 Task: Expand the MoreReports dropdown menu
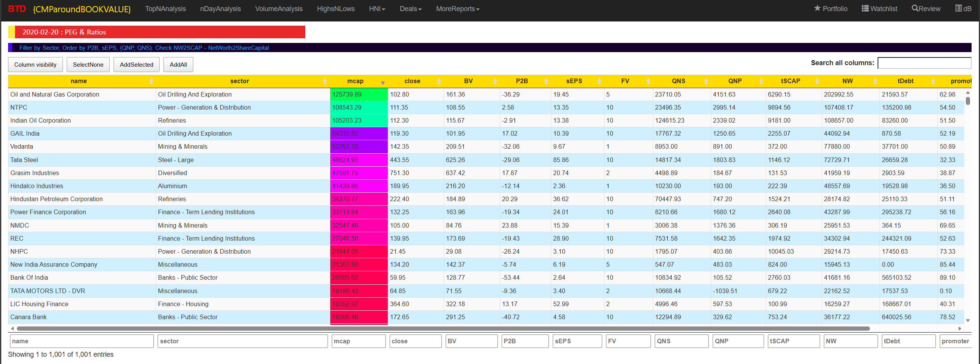(x=458, y=8)
